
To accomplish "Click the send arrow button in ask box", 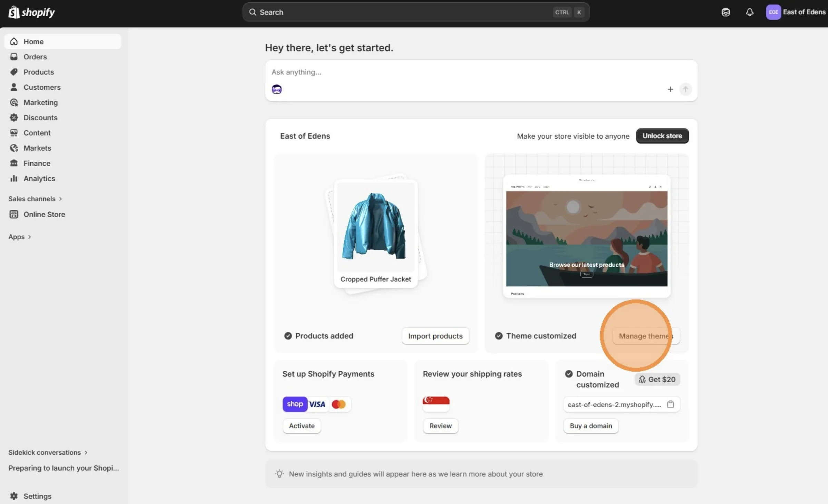I will coord(685,89).
